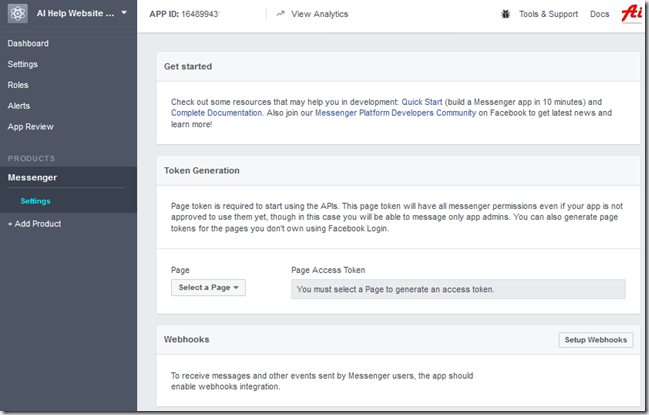
Task: Open the Alerts section
Action: pyautogui.click(x=19, y=106)
